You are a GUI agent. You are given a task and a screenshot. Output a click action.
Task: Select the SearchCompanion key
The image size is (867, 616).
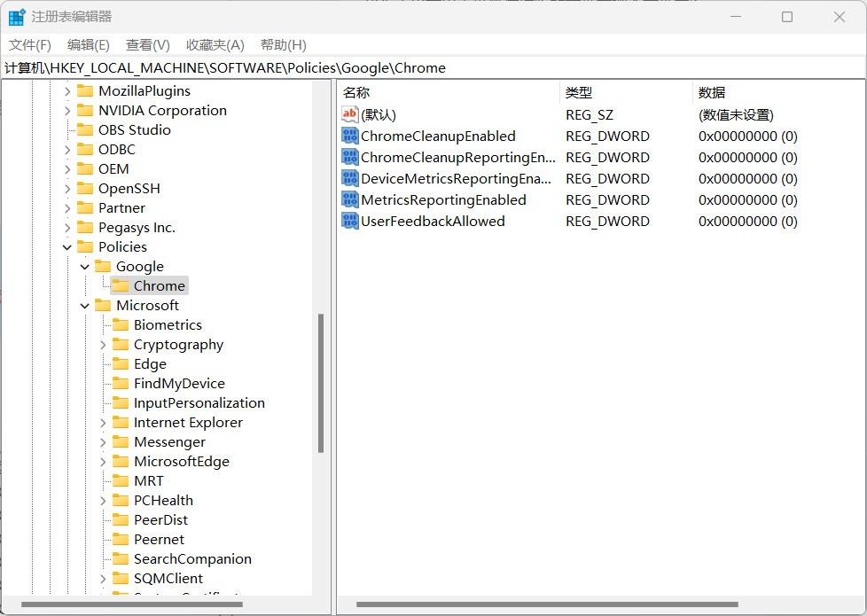(192, 558)
